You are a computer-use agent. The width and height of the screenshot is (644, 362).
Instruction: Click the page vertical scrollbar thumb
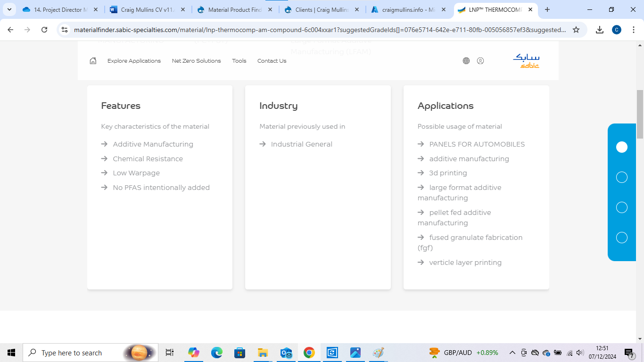[640, 114]
